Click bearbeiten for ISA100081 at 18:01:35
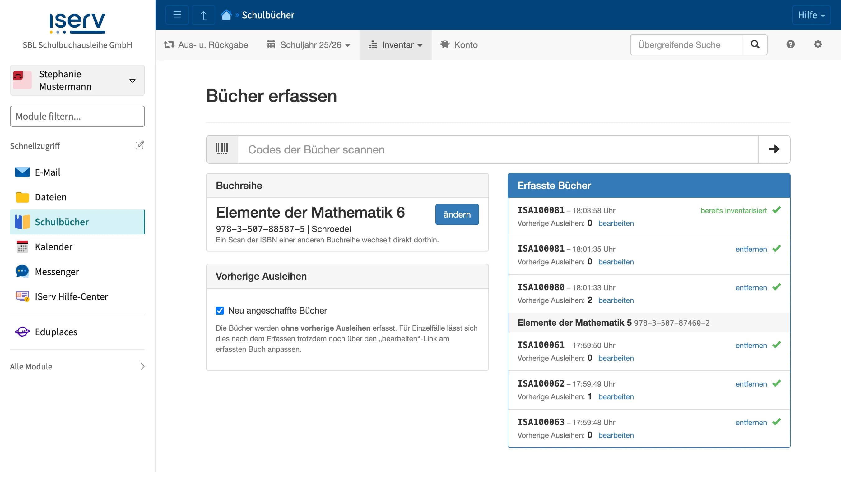 click(616, 262)
